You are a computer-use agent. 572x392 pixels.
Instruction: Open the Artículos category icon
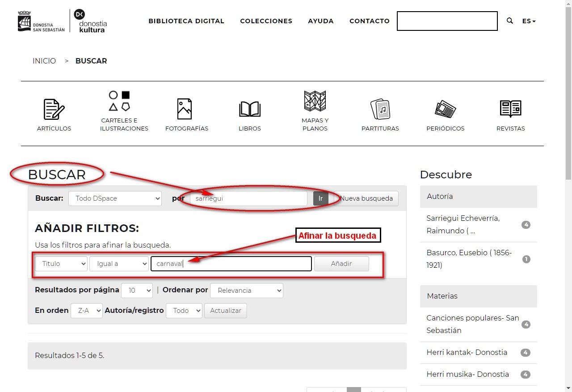[54, 110]
